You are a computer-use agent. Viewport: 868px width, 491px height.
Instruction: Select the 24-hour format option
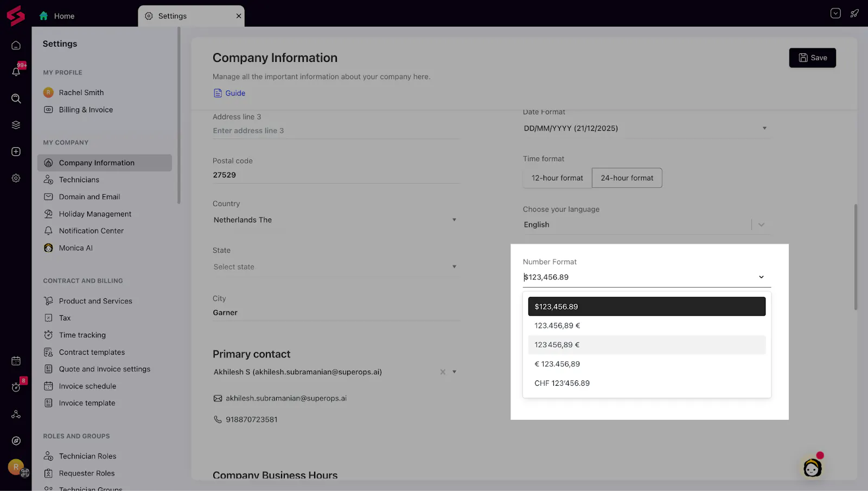click(x=627, y=178)
